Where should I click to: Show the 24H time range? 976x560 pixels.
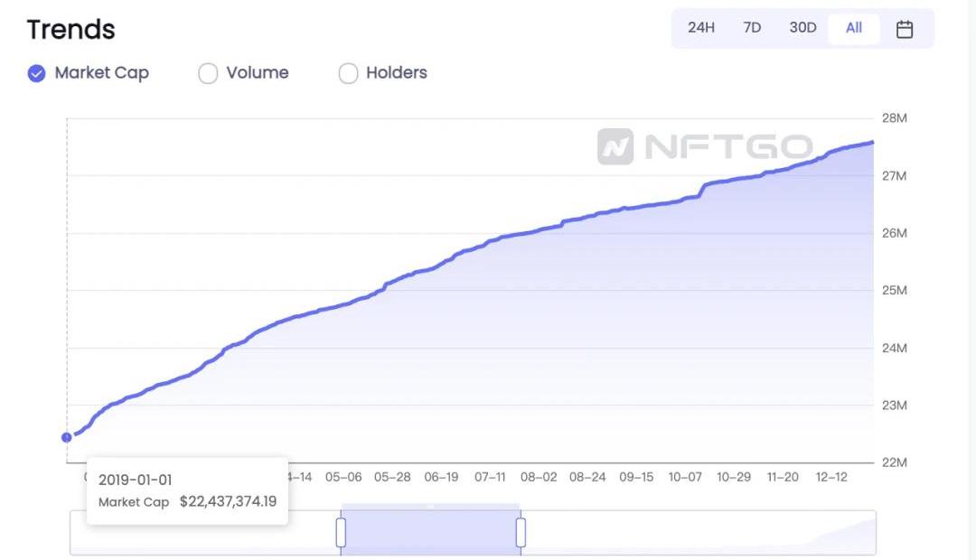click(700, 28)
